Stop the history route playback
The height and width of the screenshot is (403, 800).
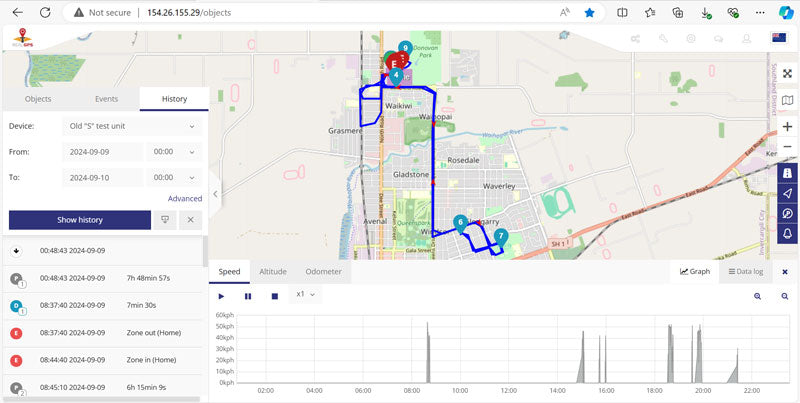[275, 295]
